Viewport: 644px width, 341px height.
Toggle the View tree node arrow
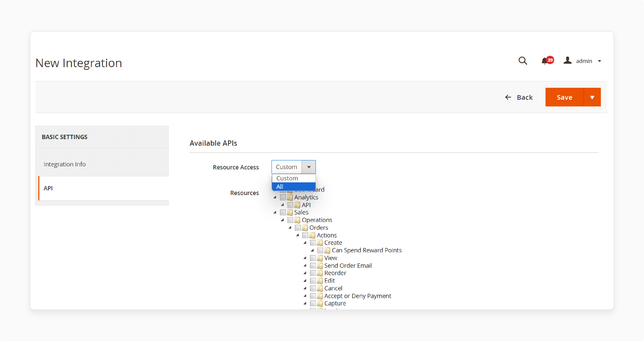point(305,258)
